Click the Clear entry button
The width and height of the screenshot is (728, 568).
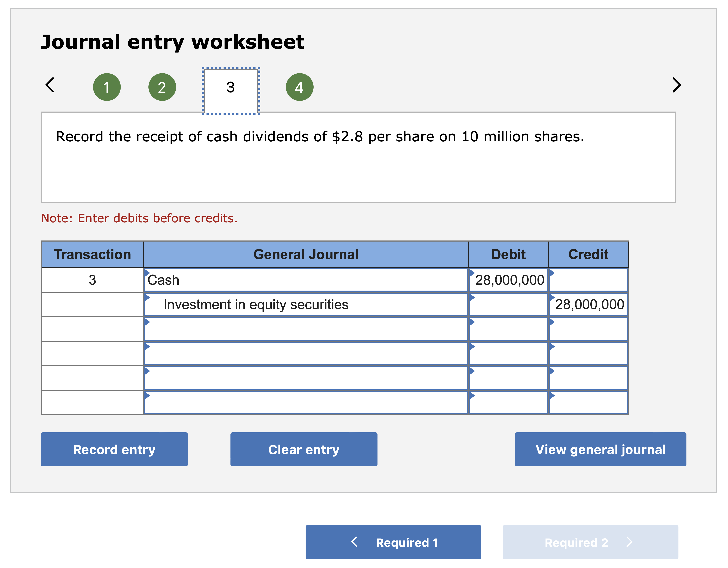coord(304,449)
